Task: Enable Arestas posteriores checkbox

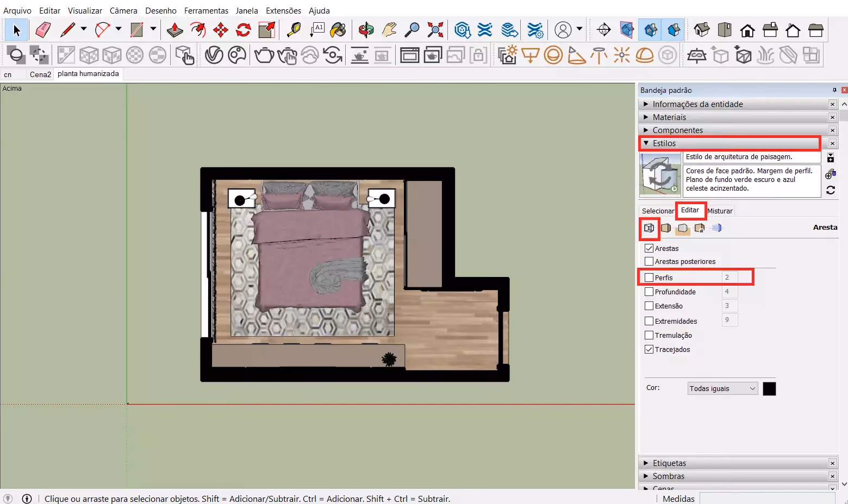Action: click(649, 261)
